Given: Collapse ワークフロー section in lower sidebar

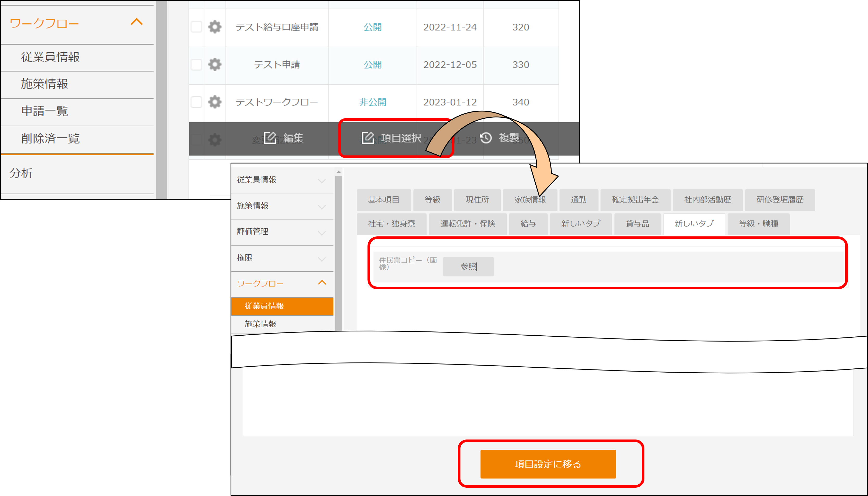Looking at the screenshot, I should [x=321, y=283].
